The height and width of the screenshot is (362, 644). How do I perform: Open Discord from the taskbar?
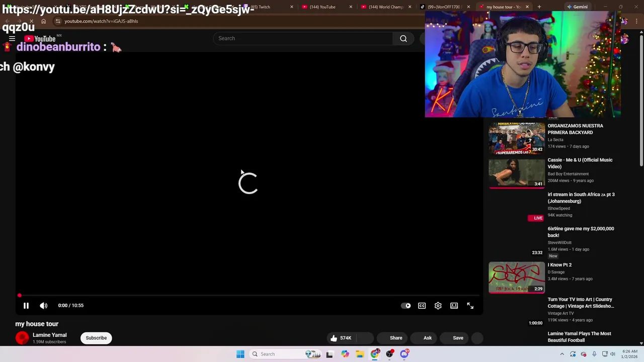pos(405,354)
